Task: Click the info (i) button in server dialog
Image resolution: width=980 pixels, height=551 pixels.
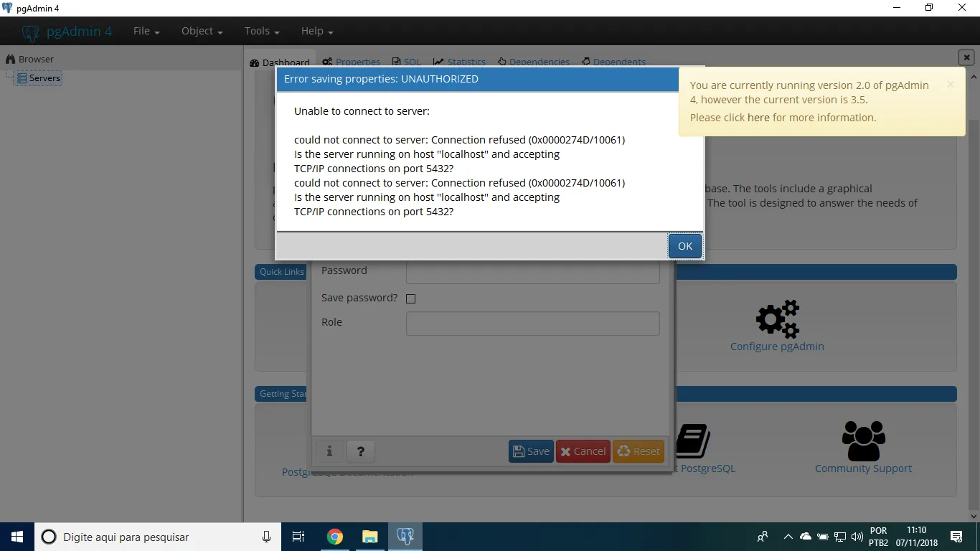Action: pos(329,451)
